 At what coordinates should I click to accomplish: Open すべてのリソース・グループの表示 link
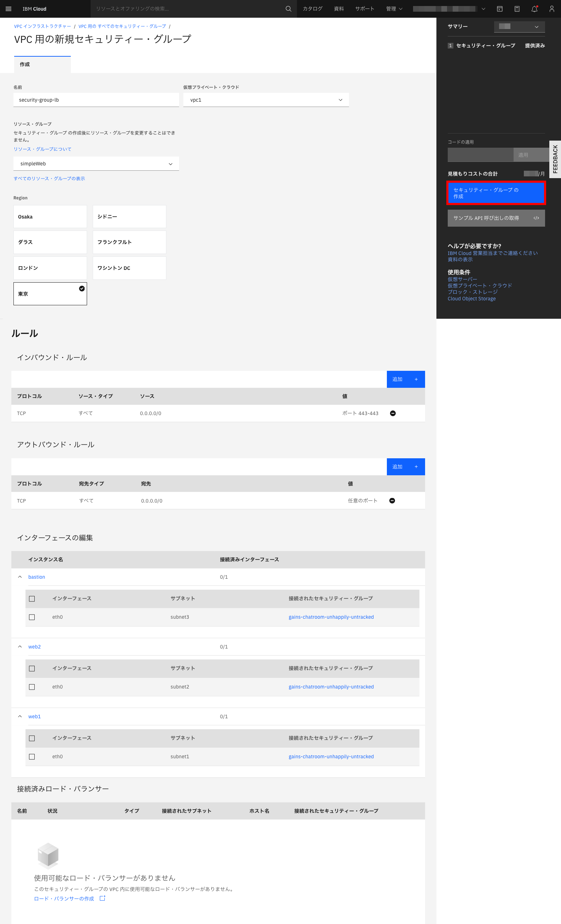(49, 178)
